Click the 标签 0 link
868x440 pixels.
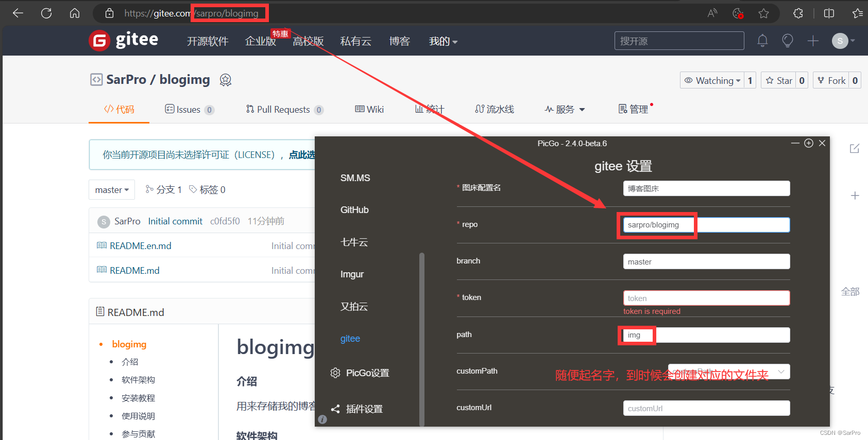pyautogui.click(x=207, y=190)
